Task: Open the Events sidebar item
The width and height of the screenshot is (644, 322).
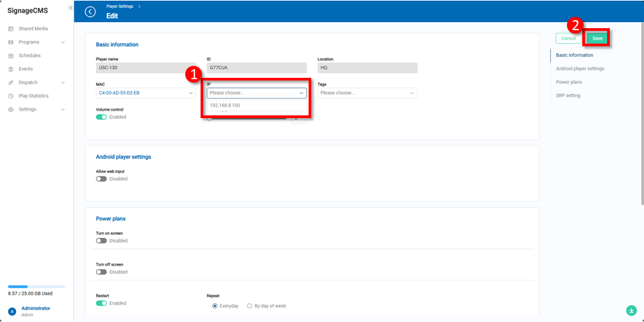Action: coord(25,69)
